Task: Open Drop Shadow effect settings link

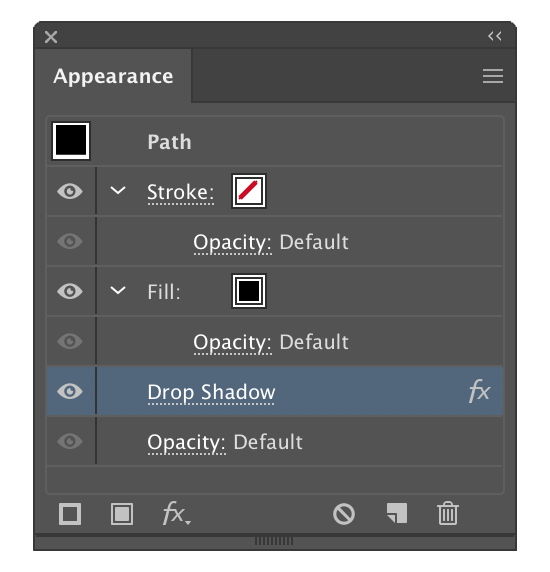Action: tap(211, 393)
